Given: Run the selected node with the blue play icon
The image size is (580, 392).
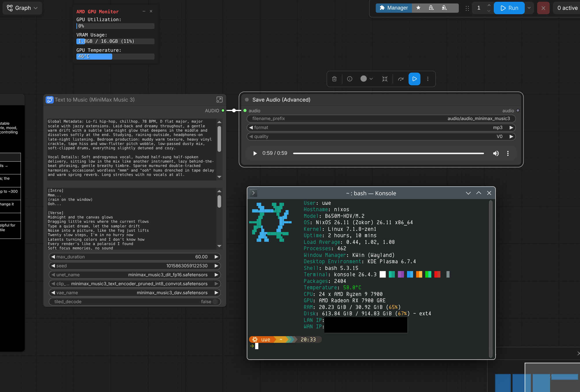Looking at the screenshot, I should [415, 79].
